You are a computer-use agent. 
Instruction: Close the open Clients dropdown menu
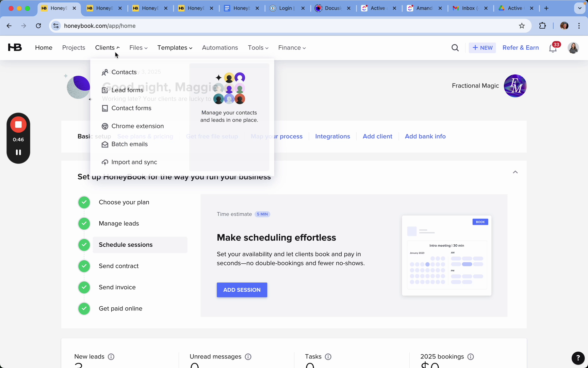point(108,48)
